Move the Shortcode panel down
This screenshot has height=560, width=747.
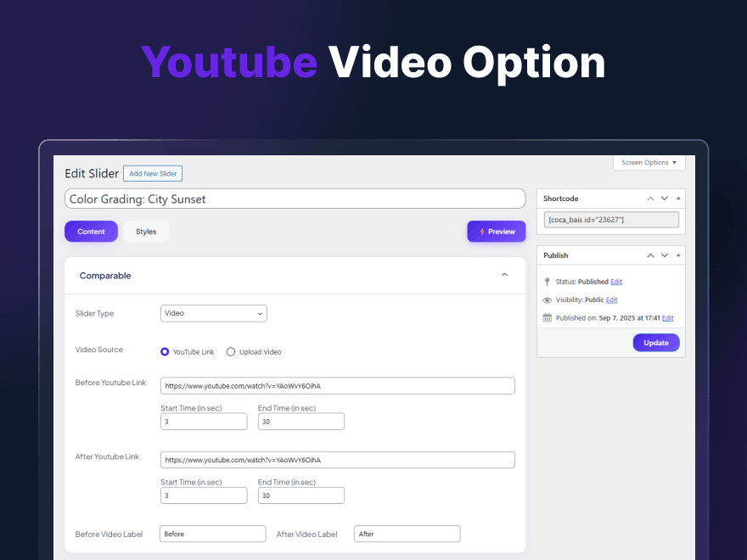pos(665,199)
